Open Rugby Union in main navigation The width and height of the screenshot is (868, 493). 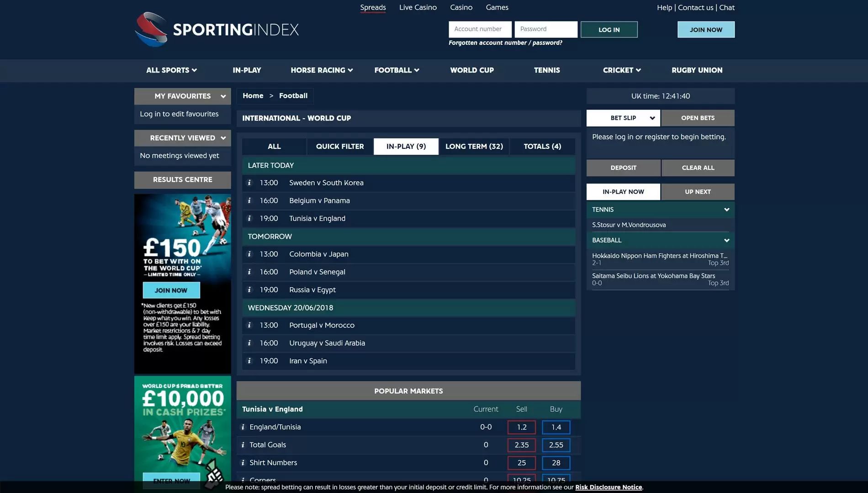[x=697, y=70]
